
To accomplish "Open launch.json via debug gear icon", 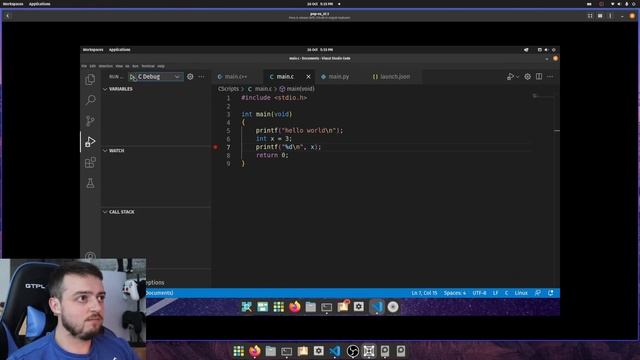I will click(190, 76).
